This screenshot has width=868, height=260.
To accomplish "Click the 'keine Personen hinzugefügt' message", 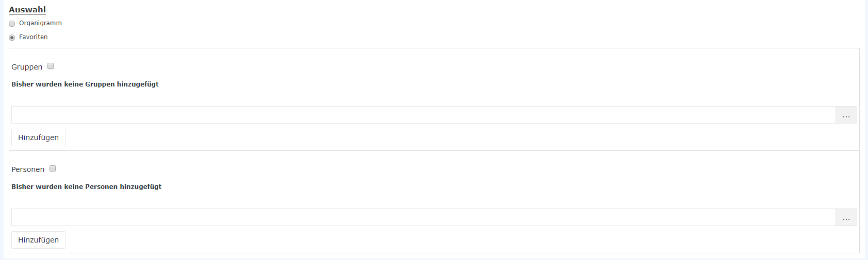I will tap(113, 186).
